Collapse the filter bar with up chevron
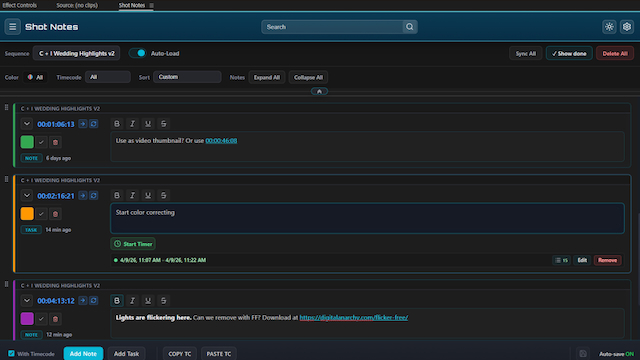 pos(319,91)
